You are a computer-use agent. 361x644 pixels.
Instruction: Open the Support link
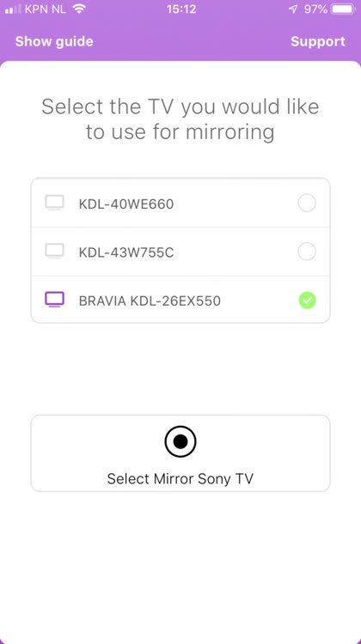pos(318,41)
